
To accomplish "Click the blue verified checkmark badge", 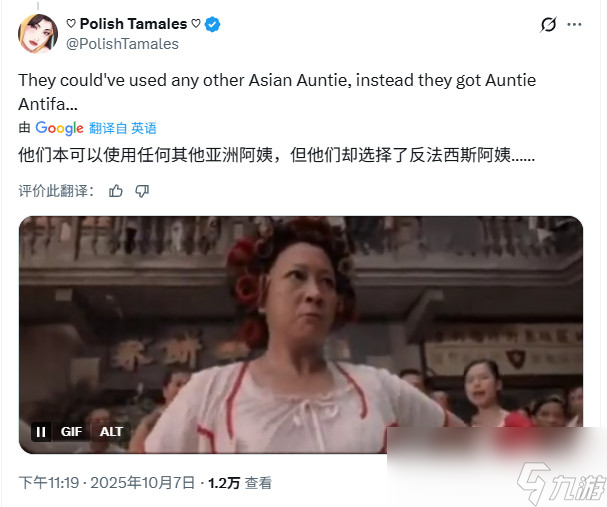I will click(x=212, y=24).
